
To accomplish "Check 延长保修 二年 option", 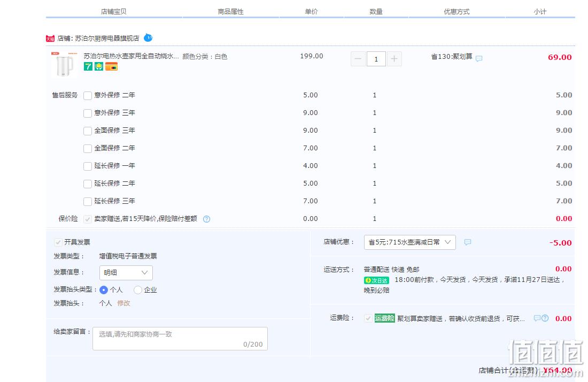I will pos(87,184).
